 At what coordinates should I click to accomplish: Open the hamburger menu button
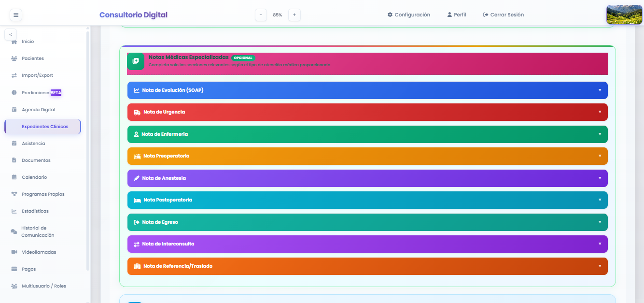click(16, 15)
